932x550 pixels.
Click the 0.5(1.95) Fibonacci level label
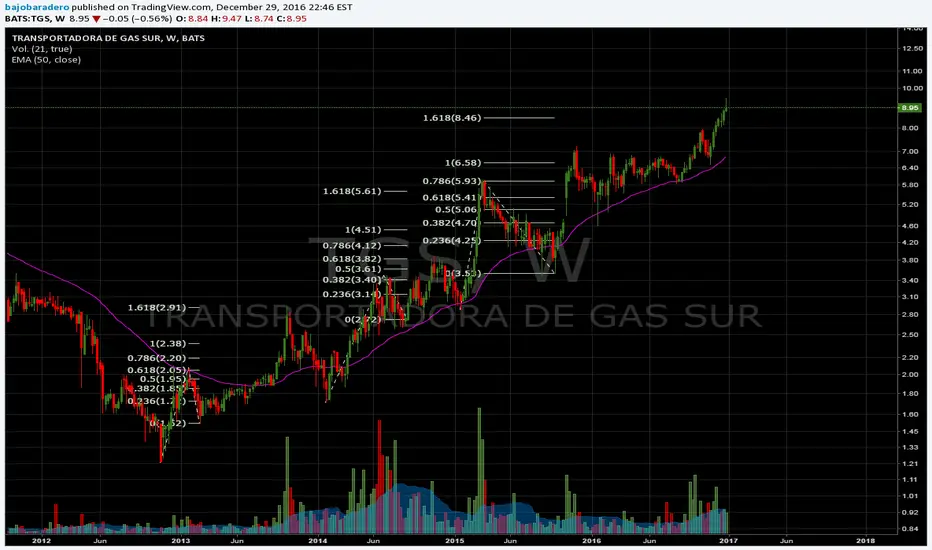point(162,379)
